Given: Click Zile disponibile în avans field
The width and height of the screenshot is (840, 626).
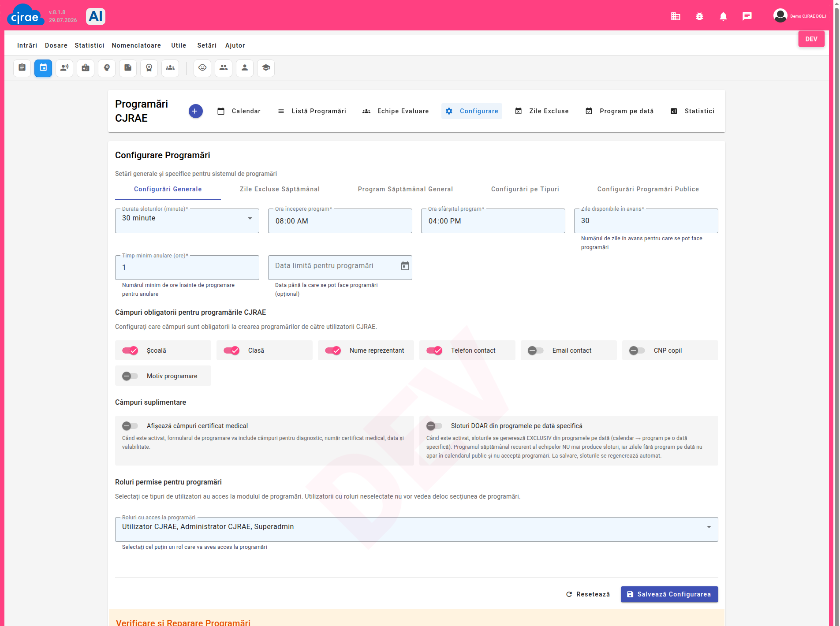Looking at the screenshot, I should (x=646, y=221).
